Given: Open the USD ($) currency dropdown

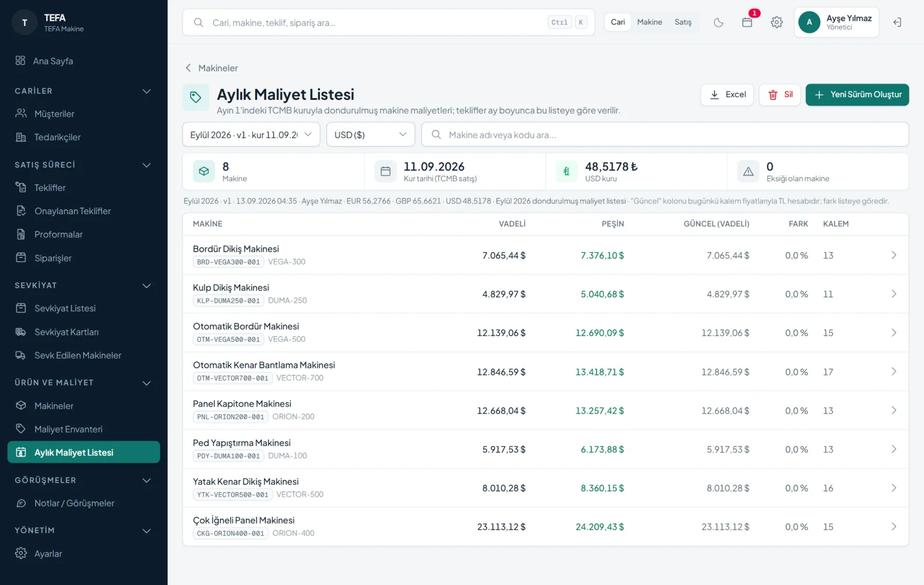Looking at the screenshot, I should pos(371,135).
